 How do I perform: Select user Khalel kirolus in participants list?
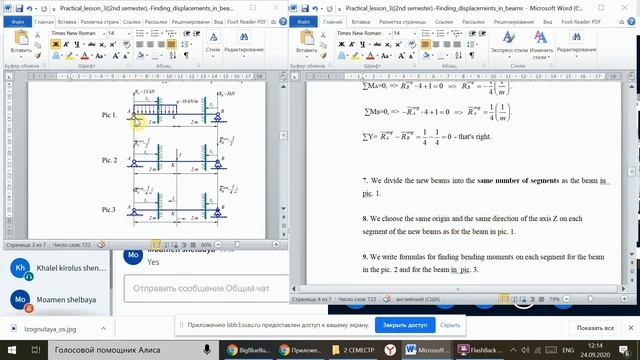pyautogui.click(x=59, y=269)
